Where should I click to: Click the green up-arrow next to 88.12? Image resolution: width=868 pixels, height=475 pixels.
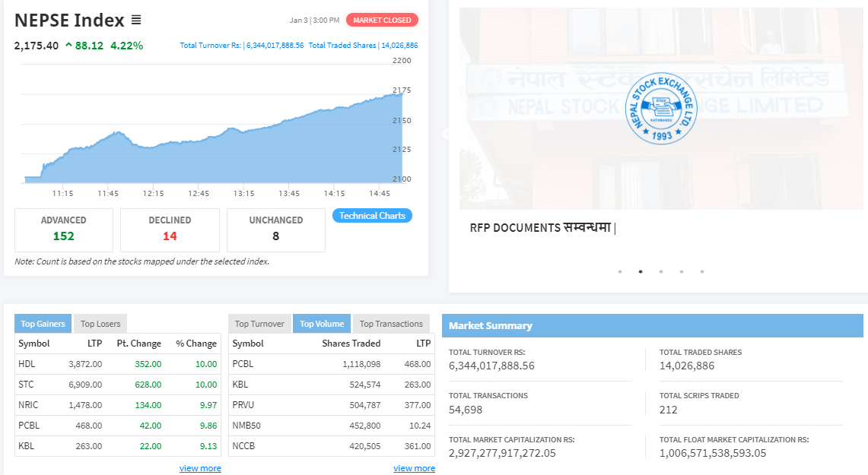pyautogui.click(x=68, y=46)
